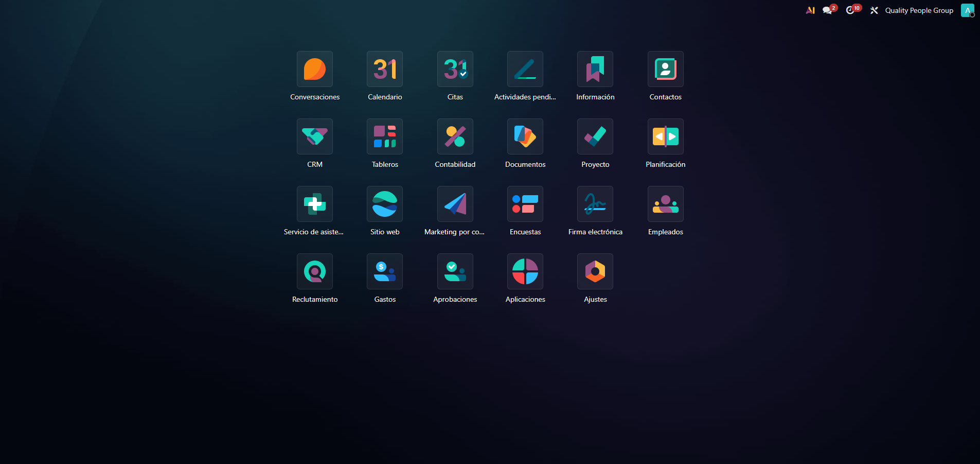Launch the Calendario app icon
This screenshot has height=464, width=980.
pos(385,70)
